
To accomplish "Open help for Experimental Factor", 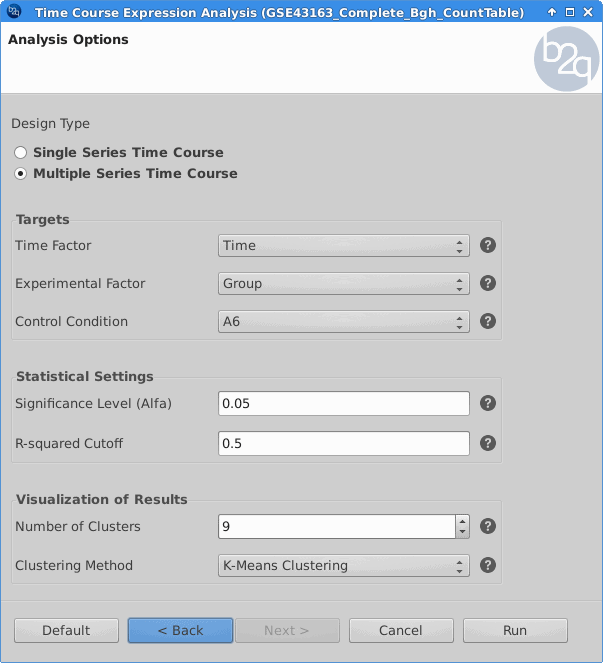I will 488,283.
